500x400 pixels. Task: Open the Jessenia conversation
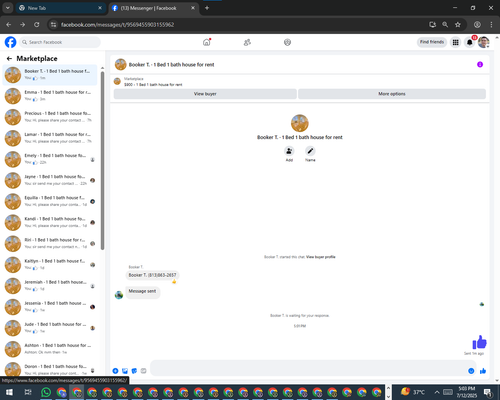(50, 307)
